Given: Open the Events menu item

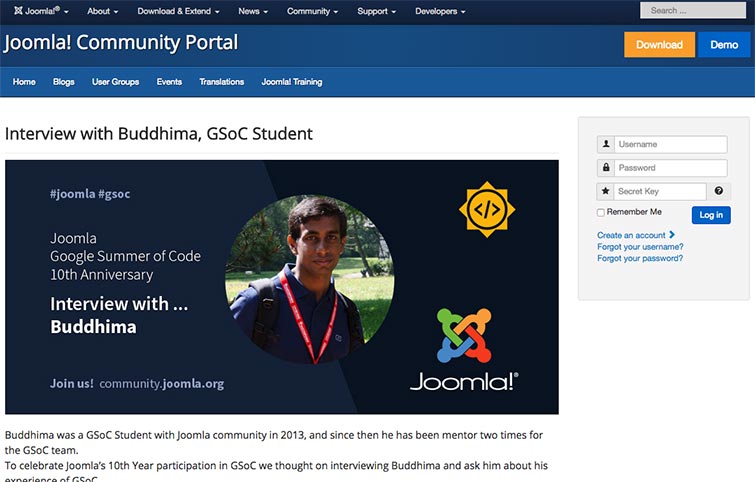Looking at the screenshot, I should coord(169,82).
